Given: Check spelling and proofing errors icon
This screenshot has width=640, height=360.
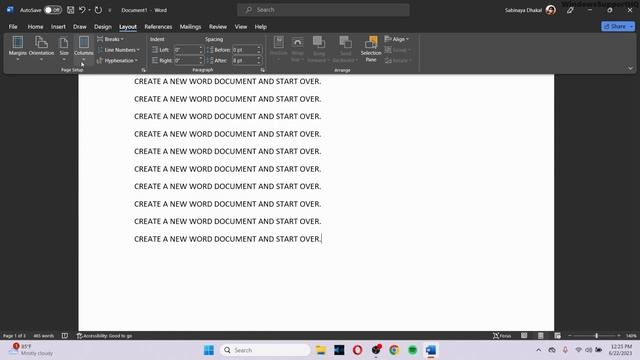Looking at the screenshot, I should click(x=65, y=336).
